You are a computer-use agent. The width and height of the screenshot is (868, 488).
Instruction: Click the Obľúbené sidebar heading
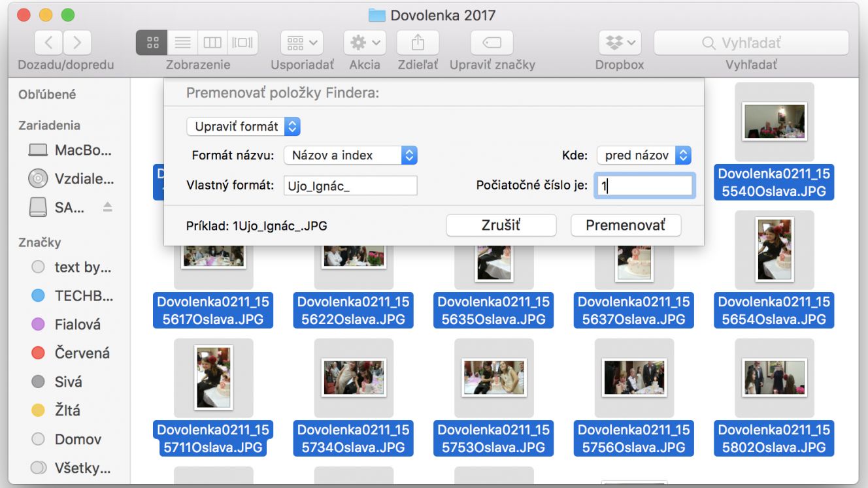click(x=47, y=94)
